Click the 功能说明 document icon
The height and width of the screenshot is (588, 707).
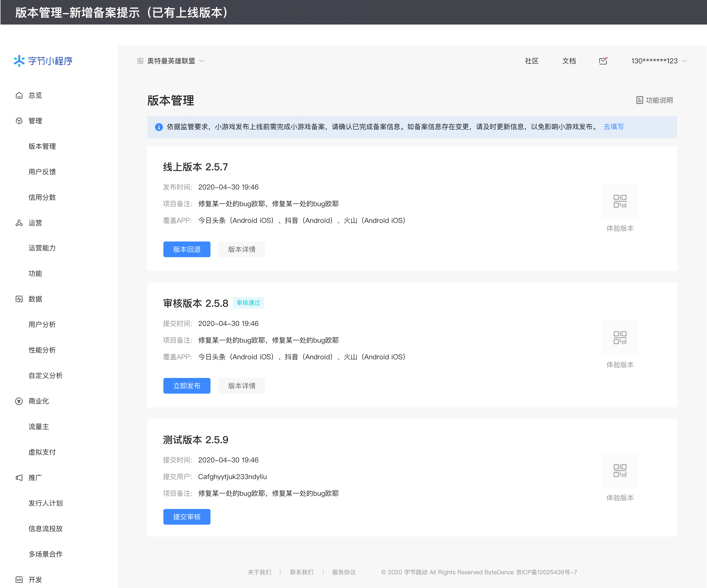639,100
